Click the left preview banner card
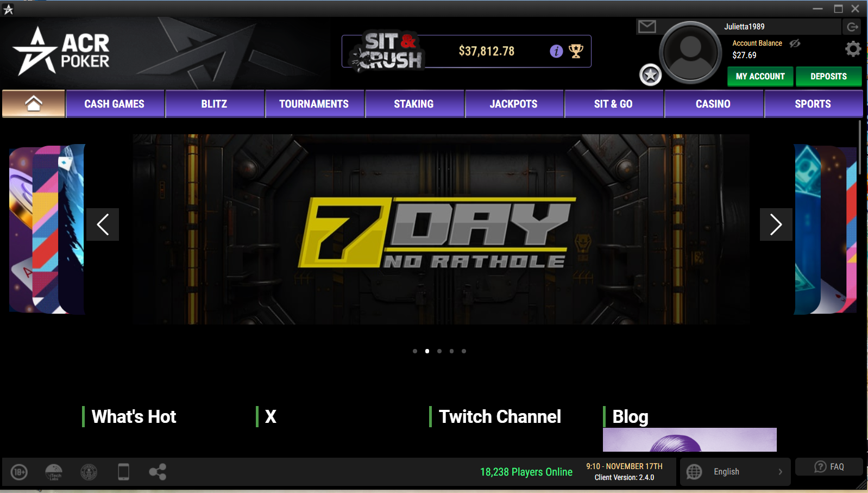Screen dimensions: 868x493 tap(47, 229)
